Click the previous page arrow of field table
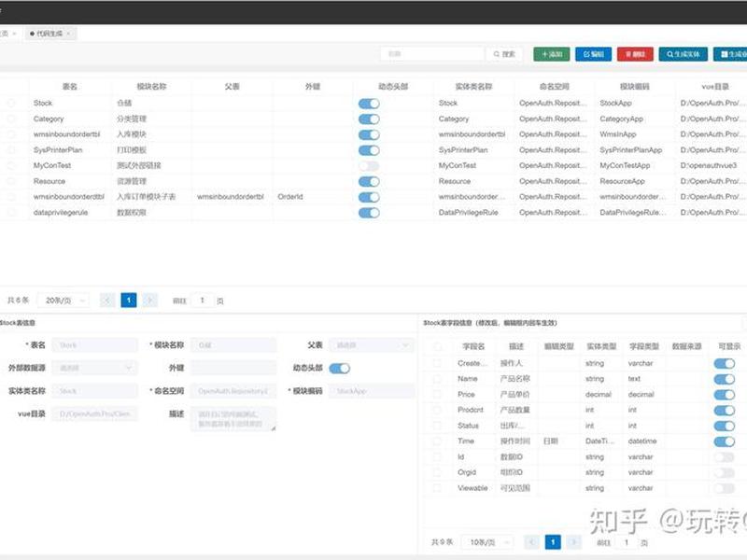This screenshot has width=747, height=560. tap(531, 542)
